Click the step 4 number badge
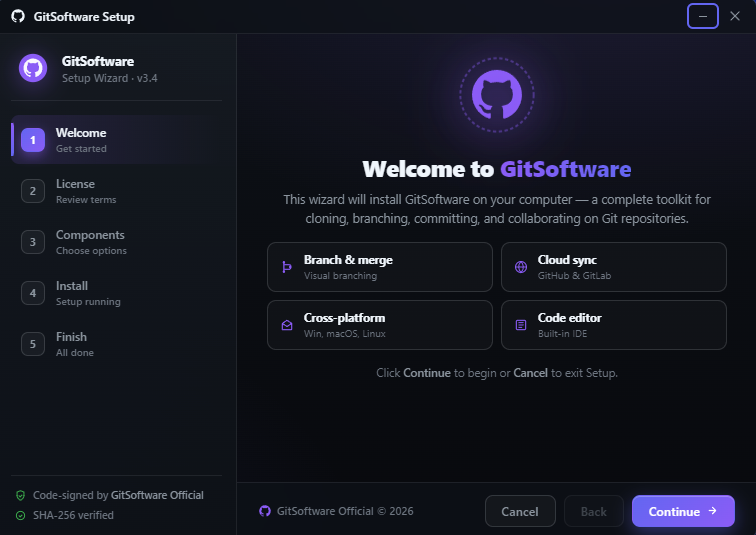Viewport: 756px width, 535px height. (33, 293)
